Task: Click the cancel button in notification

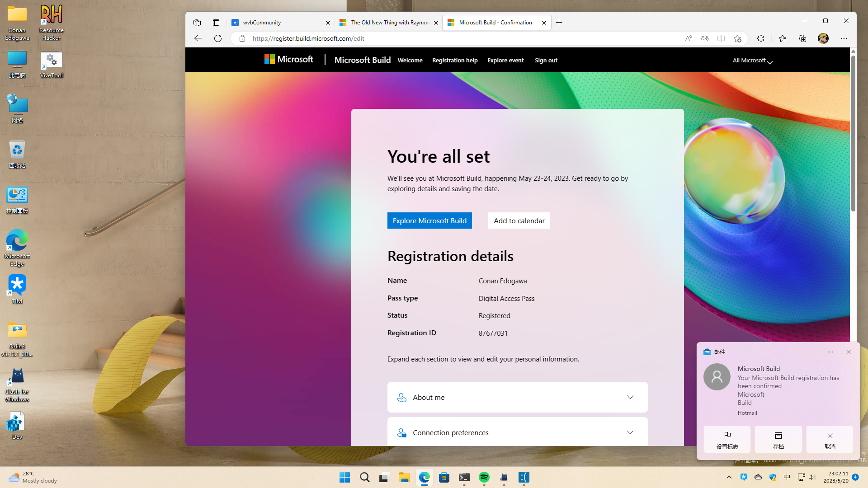Action: pyautogui.click(x=830, y=439)
